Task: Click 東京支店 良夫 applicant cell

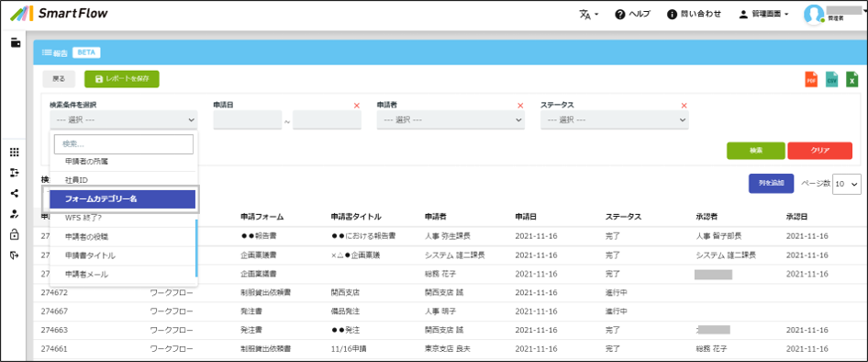Action: (447, 349)
